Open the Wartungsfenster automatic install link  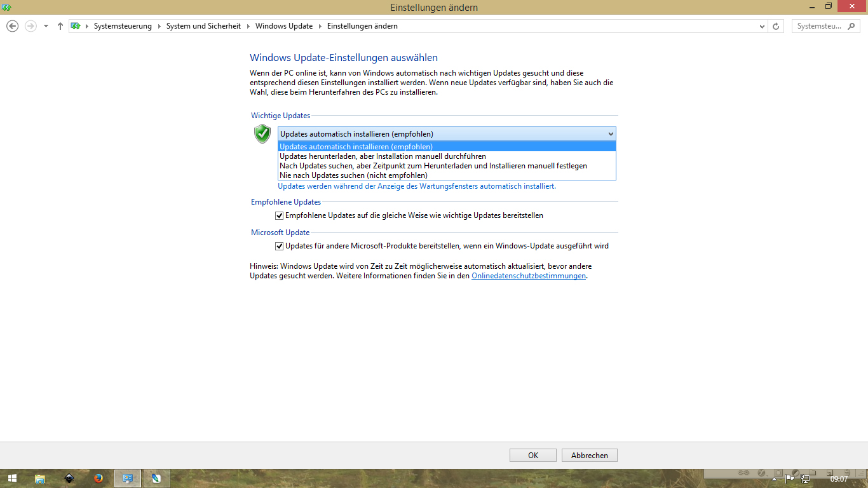point(417,186)
